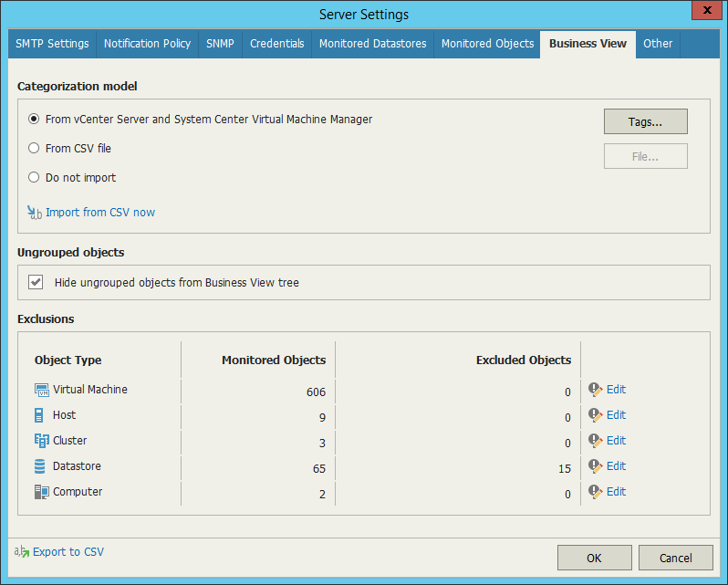Click the Tags... button
This screenshot has width=728, height=585.
tap(645, 121)
